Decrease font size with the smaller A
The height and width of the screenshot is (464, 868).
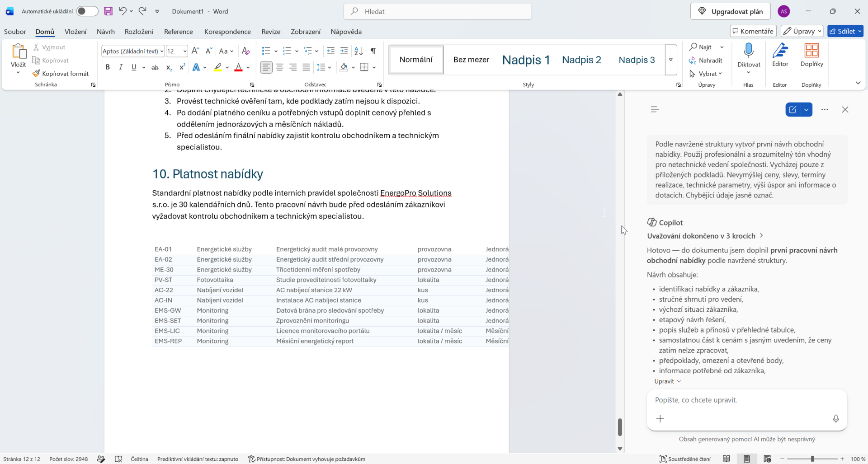coord(208,51)
